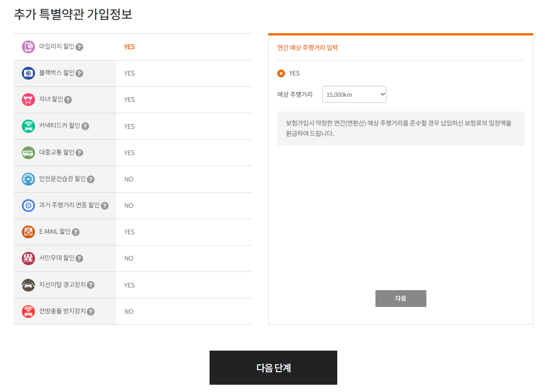Open the 예상 주행거리 dropdown showing 15,000km
This screenshot has width=545, height=392.
[x=354, y=94]
